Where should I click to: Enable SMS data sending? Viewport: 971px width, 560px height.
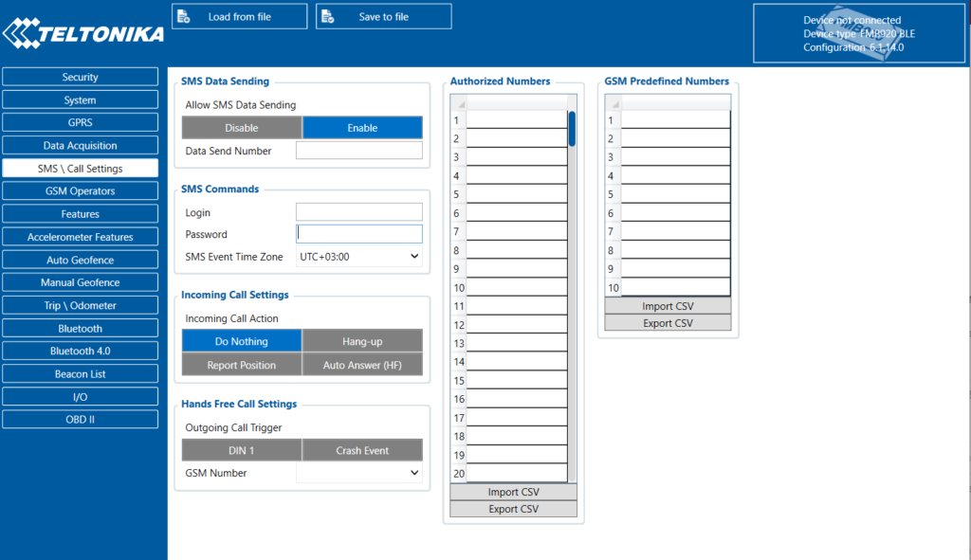point(362,128)
